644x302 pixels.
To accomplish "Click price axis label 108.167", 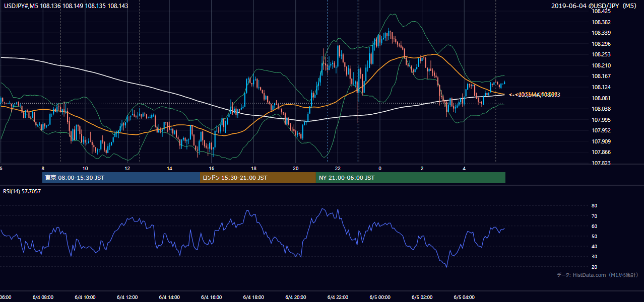I will pyautogui.click(x=601, y=76).
